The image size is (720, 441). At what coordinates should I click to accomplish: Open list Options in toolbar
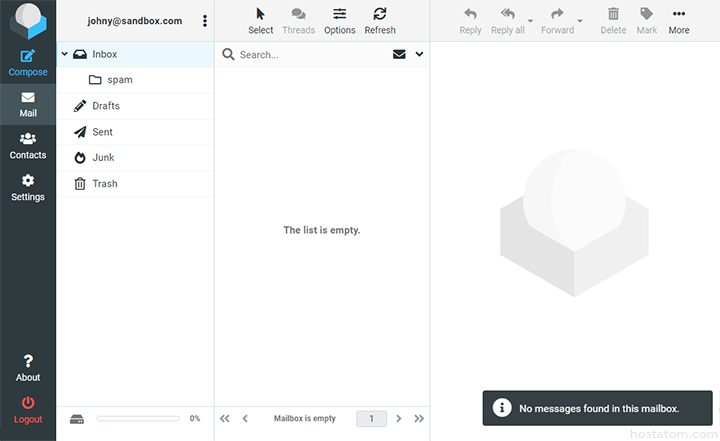[340, 14]
